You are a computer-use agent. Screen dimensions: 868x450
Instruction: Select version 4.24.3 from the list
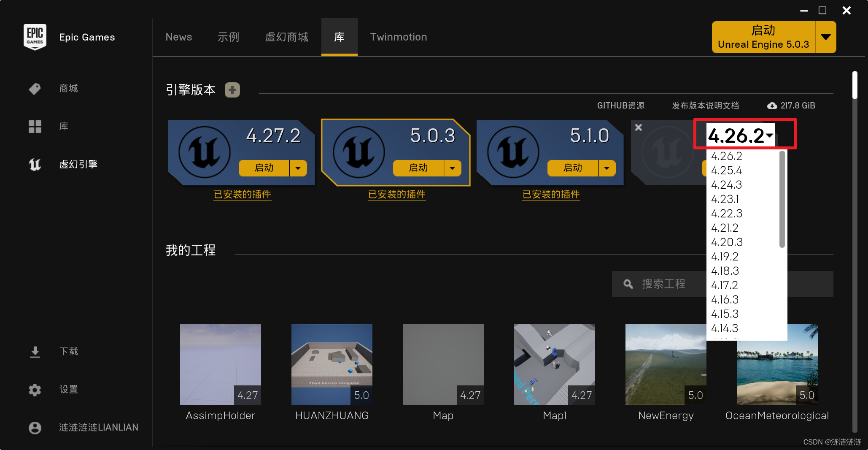(x=727, y=185)
